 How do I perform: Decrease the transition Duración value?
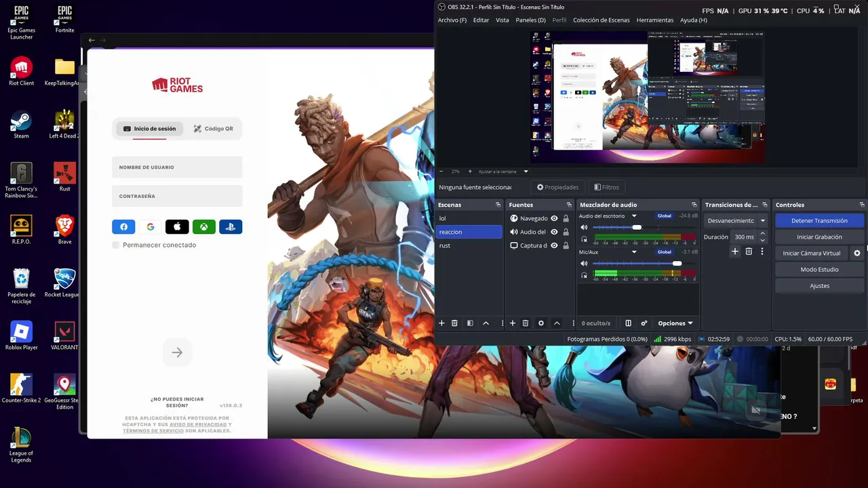pos(763,240)
